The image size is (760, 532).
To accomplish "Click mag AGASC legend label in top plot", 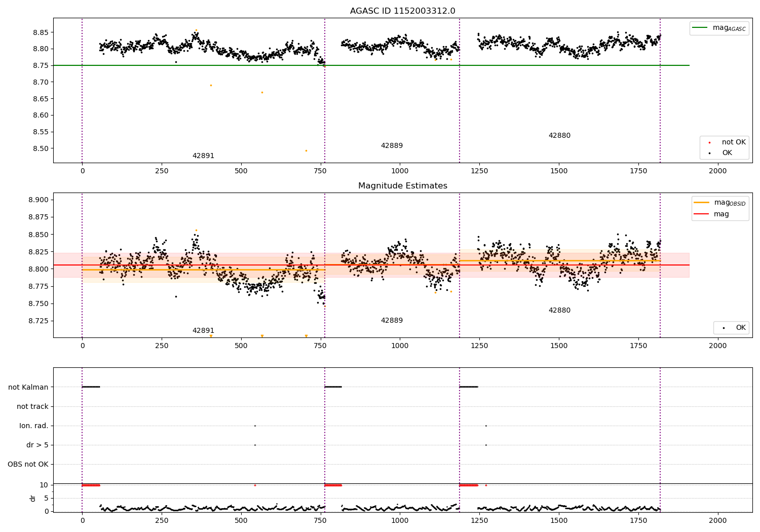I will (729, 28).
